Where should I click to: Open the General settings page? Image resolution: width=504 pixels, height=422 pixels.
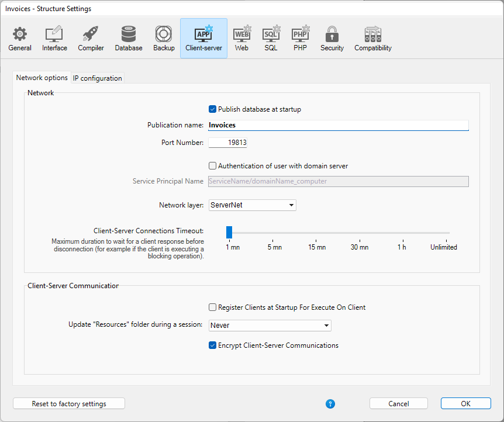pos(20,39)
